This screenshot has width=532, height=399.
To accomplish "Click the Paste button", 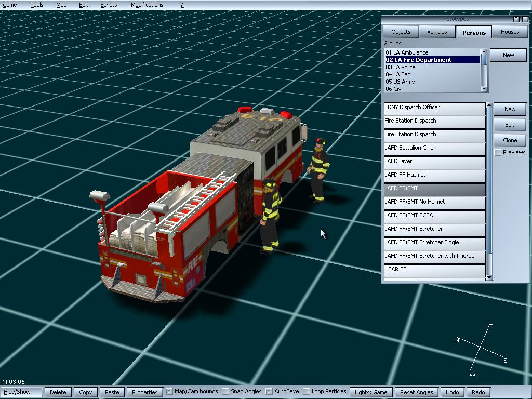I will click(x=112, y=392).
